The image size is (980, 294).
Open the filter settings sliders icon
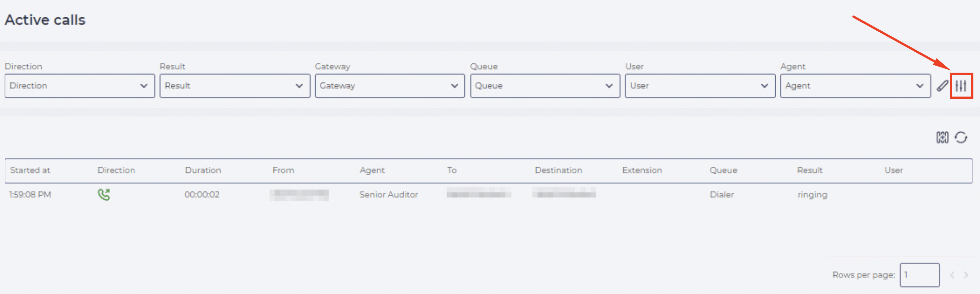(x=961, y=86)
